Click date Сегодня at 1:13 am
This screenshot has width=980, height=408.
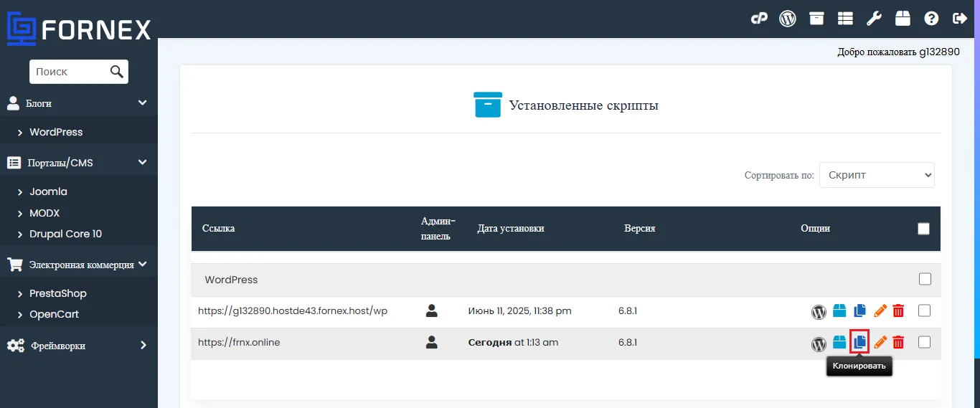(x=513, y=343)
